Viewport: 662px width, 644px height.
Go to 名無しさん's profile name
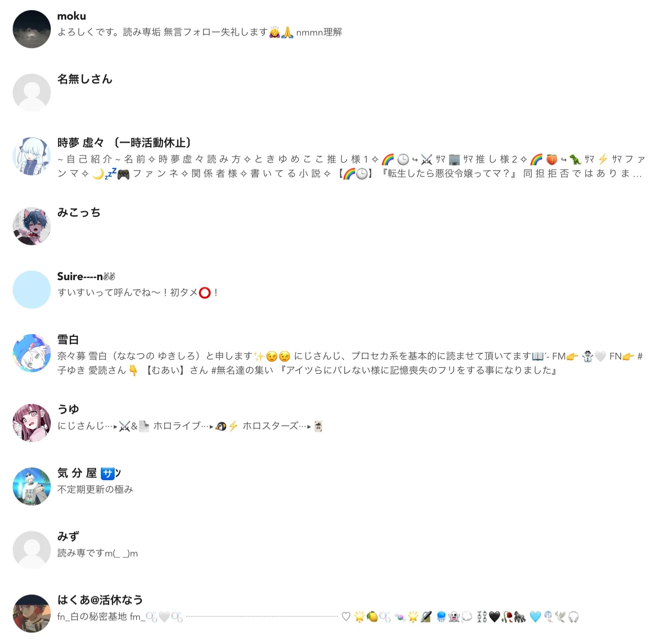[85, 79]
